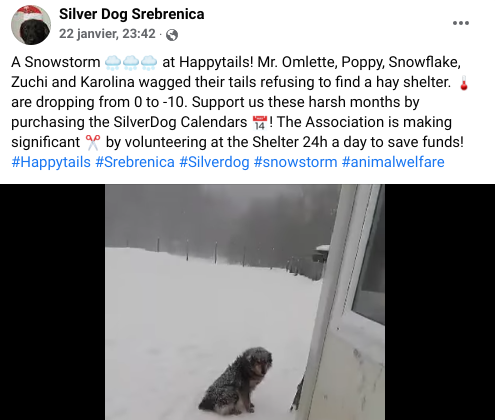Click the snow-covered dog in the video
This screenshot has height=420, width=495.
click(x=236, y=381)
